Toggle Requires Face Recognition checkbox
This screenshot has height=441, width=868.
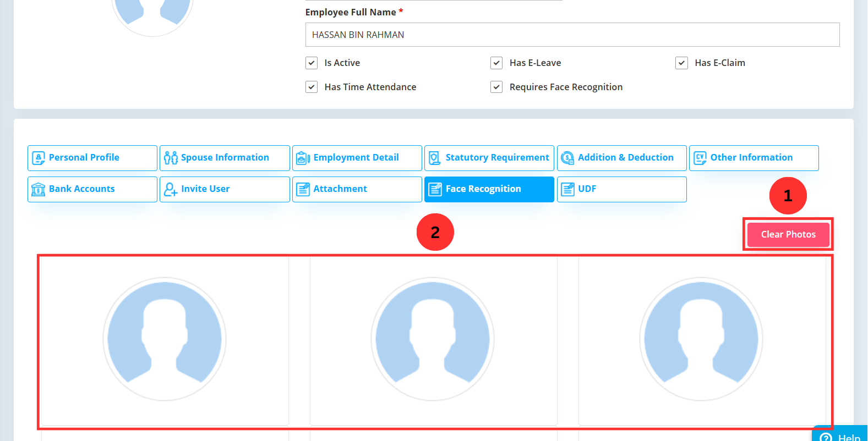tap(496, 87)
